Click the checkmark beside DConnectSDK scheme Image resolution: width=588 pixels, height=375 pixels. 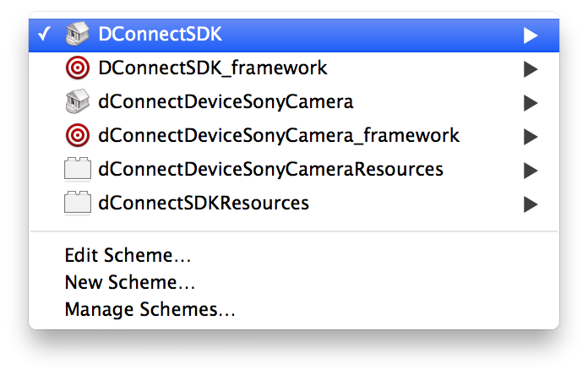[46, 35]
